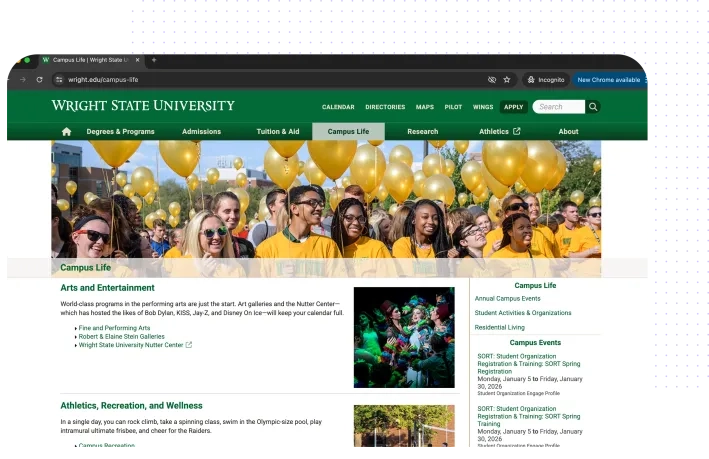This screenshot has height=459, width=709.
Task: Click the campus building thumbnail image
Action: tap(404, 426)
